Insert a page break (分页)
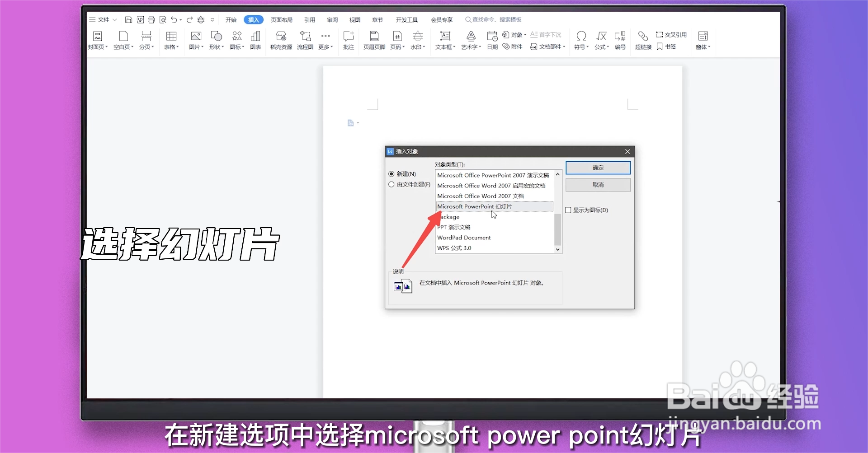 coord(146,40)
